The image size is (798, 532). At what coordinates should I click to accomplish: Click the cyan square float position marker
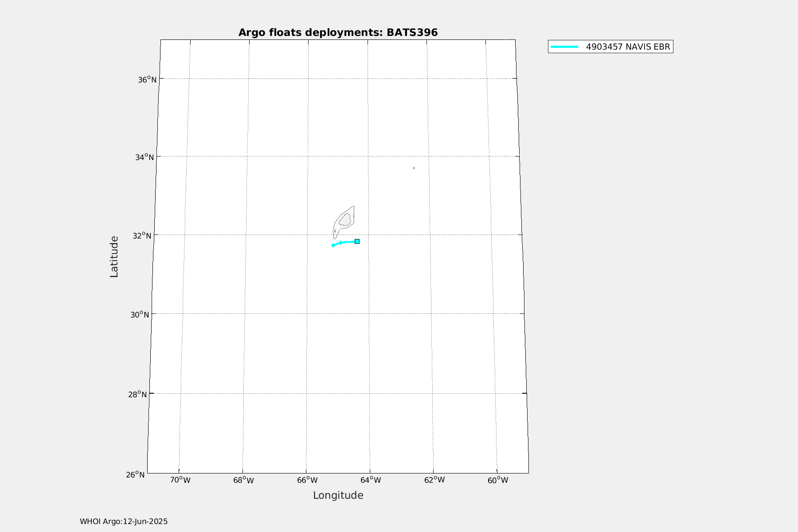click(x=357, y=241)
